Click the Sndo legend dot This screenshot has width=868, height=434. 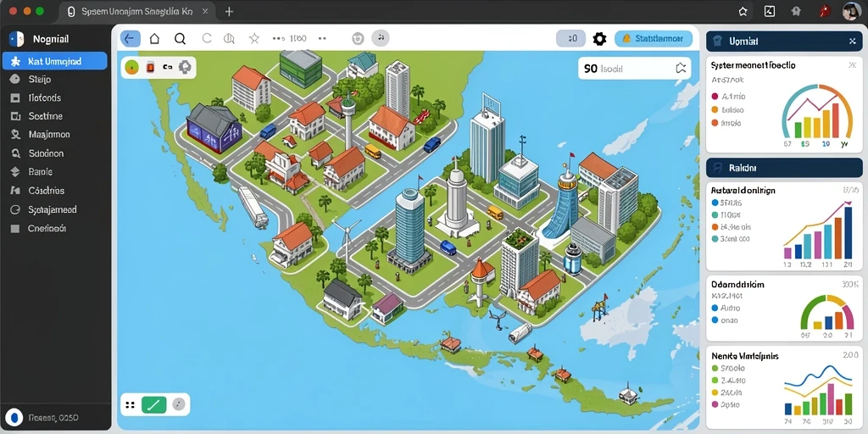pos(715,123)
